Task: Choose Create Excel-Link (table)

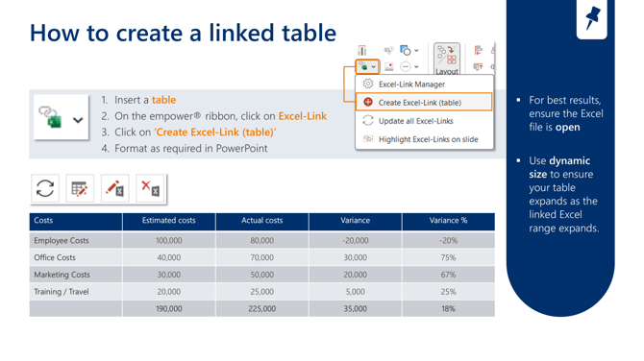Action: 424,102
